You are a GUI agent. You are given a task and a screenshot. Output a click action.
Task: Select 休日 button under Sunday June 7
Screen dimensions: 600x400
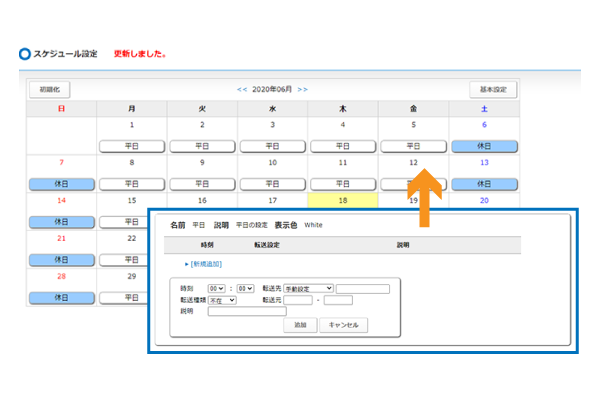[61, 184]
